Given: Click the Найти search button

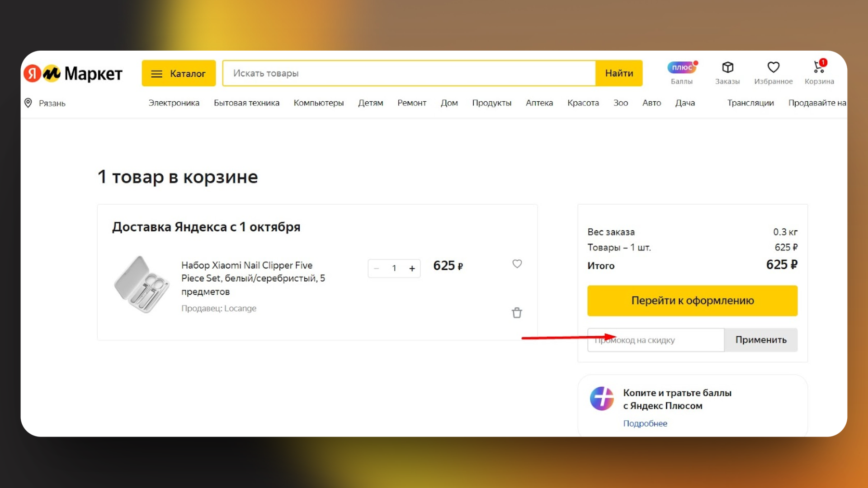Looking at the screenshot, I should point(619,73).
